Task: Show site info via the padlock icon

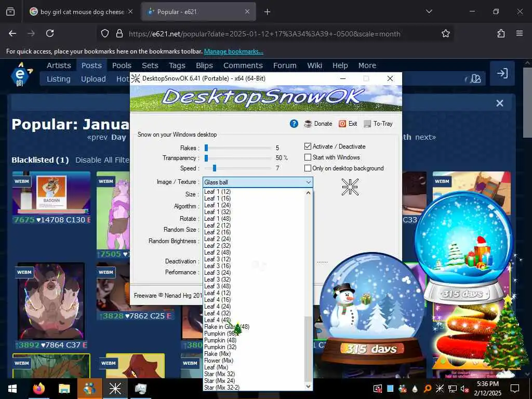Action: pos(119,34)
